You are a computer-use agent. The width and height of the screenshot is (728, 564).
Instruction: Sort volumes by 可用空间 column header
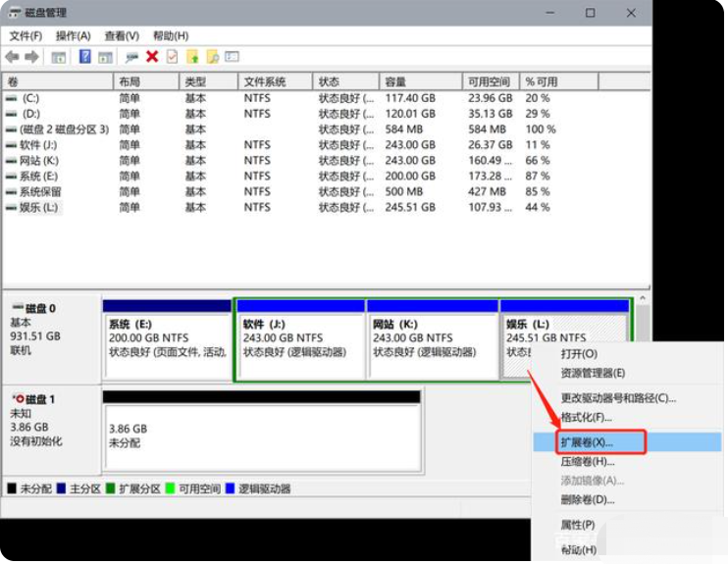[490, 81]
